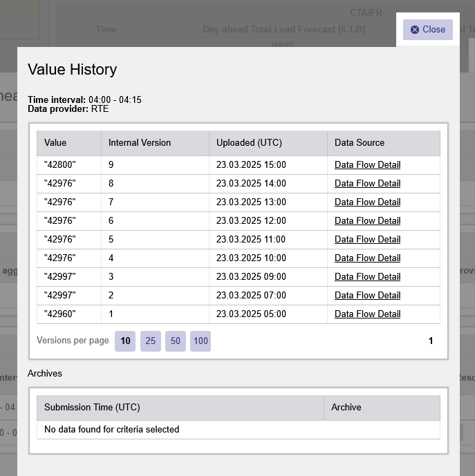Select value "42960" cell

[x=69, y=314]
